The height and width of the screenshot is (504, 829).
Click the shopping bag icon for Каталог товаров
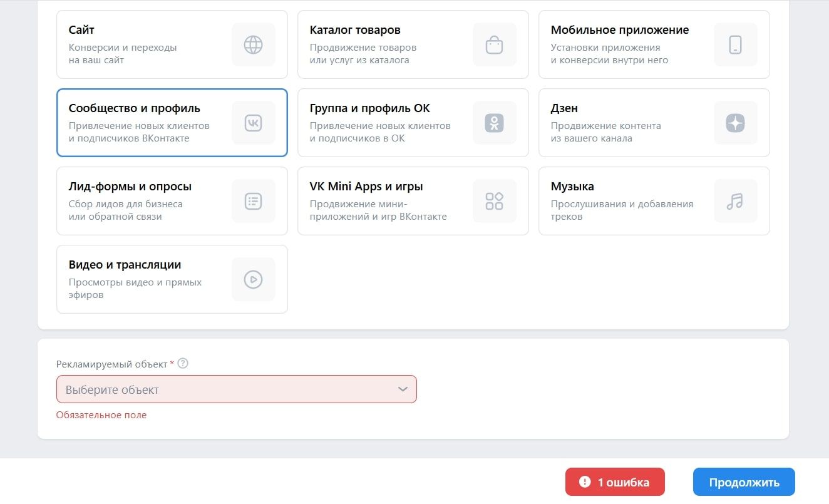point(494,44)
